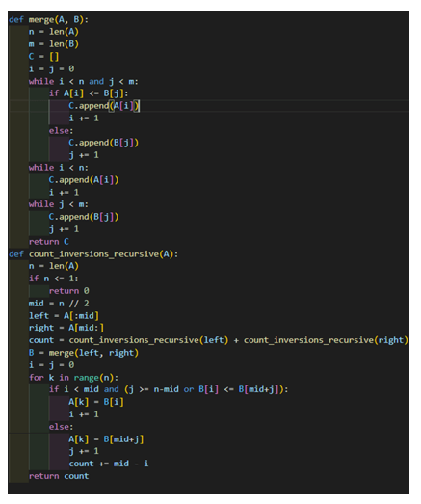The image size is (421, 504).
Task: Click the final 'return count' statement
Action: tap(59, 476)
